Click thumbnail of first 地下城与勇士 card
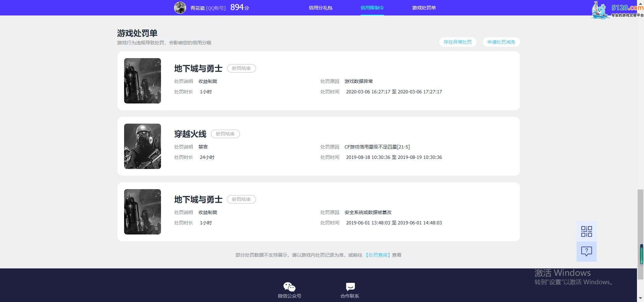This screenshot has height=302, width=644. [x=143, y=81]
